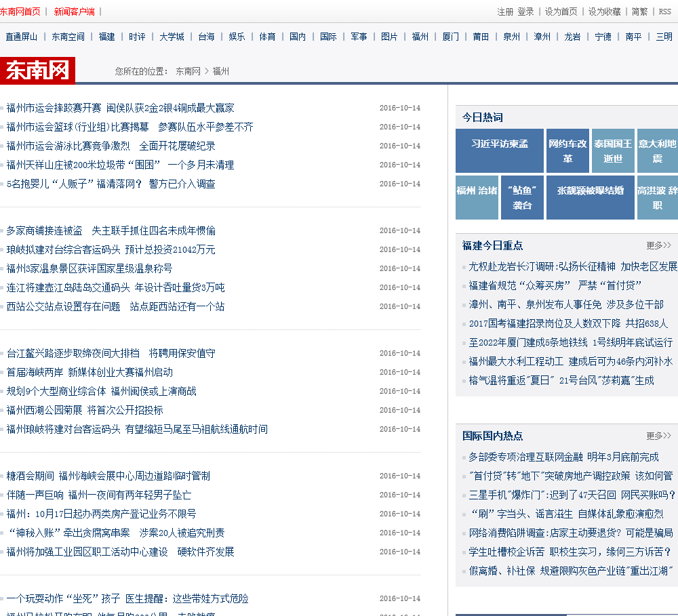Open 娱乐 navigation item
This screenshot has height=616, width=678.
click(237, 37)
